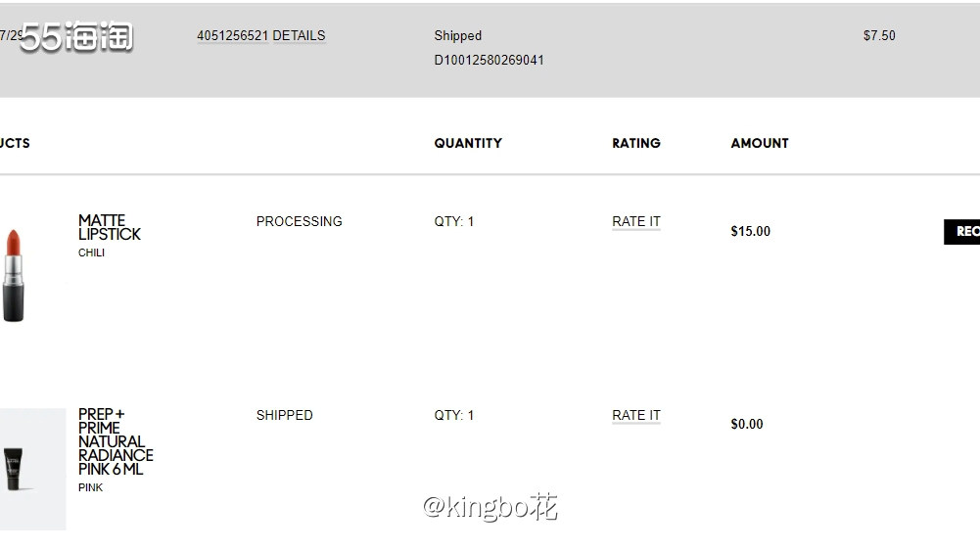Click the PROCESSING status for lipstick
Image resolution: width=980 pixels, height=551 pixels.
pos(299,221)
